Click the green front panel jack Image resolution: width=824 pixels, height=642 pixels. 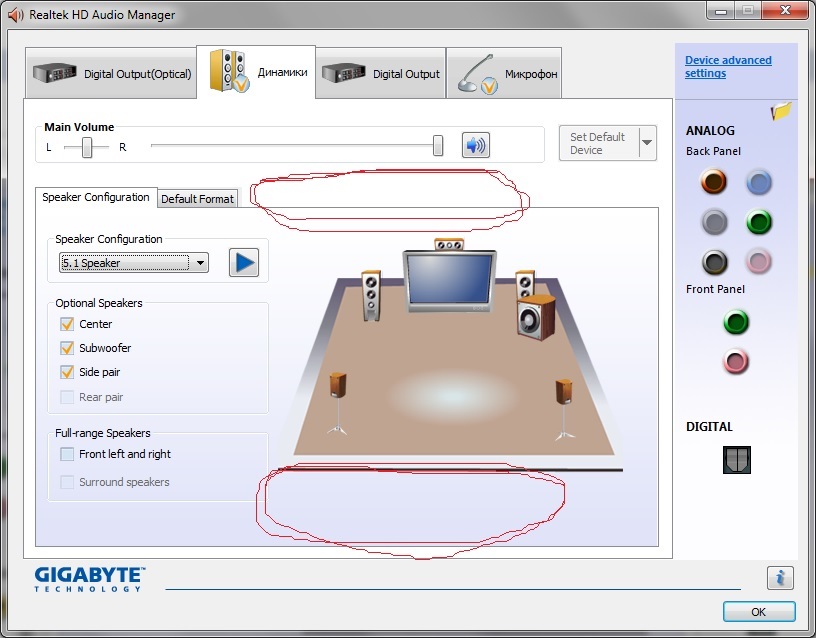click(736, 322)
